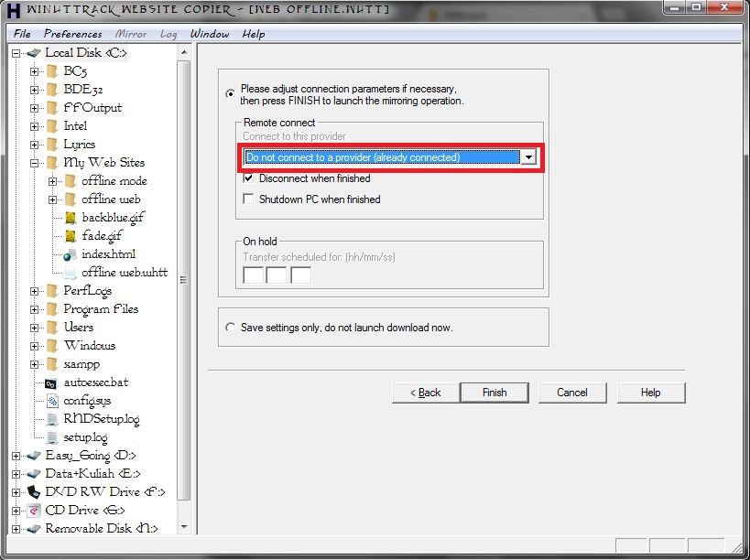The width and height of the screenshot is (750, 560).
Task: Select the Easy_Going D: drive label
Action: click(x=91, y=456)
